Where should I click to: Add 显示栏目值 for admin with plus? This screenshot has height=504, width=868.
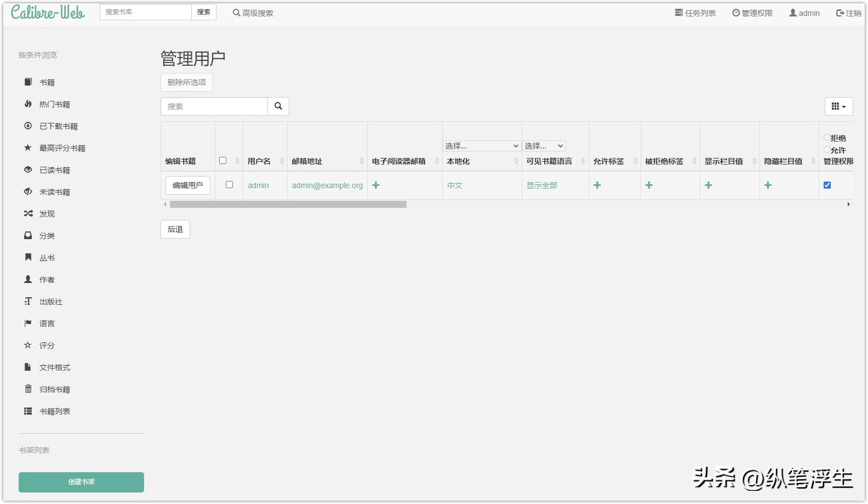point(709,185)
